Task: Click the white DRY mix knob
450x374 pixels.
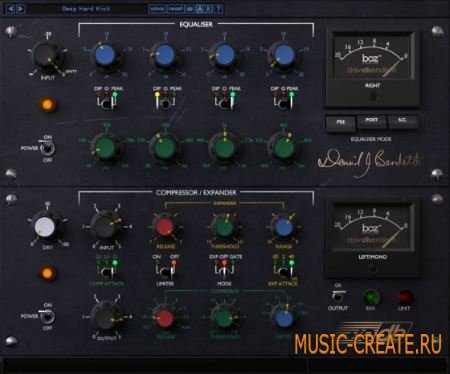Action: pyautogui.click(x=45, y=227)
